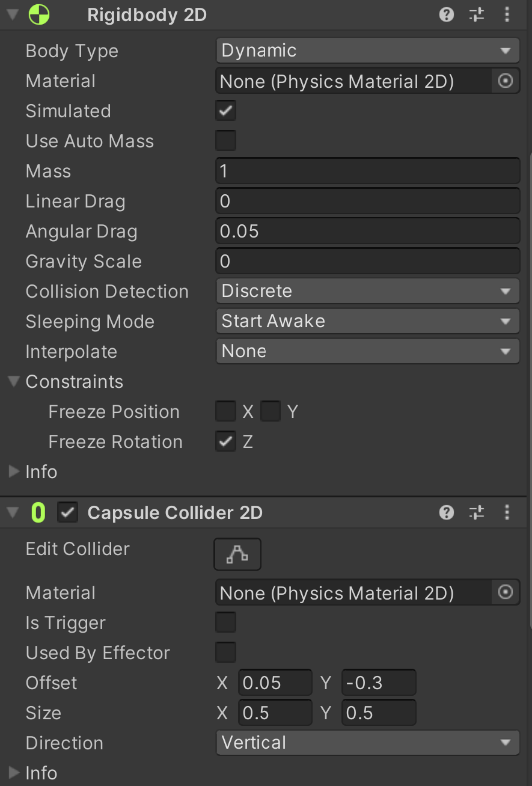The width and height of the screenshot is (532, 786).
Task: Uncheck Freeze Rotation Z
Action: point(226,441)
